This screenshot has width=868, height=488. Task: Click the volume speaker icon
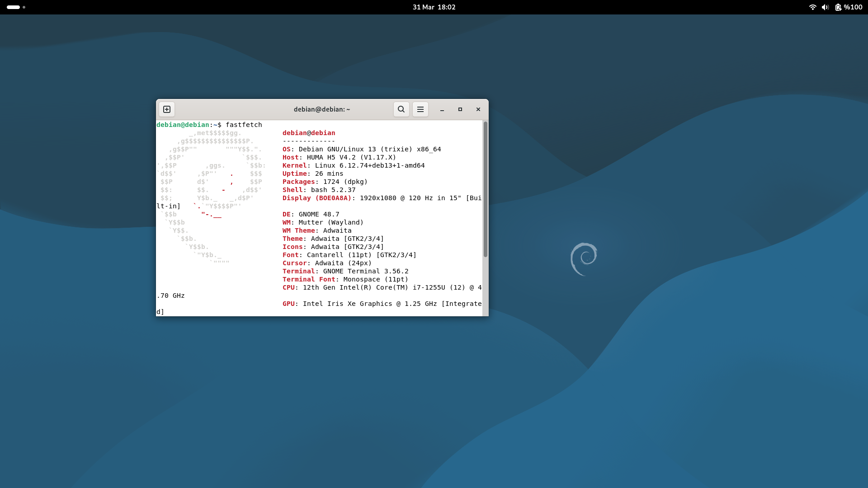(825, 7)
